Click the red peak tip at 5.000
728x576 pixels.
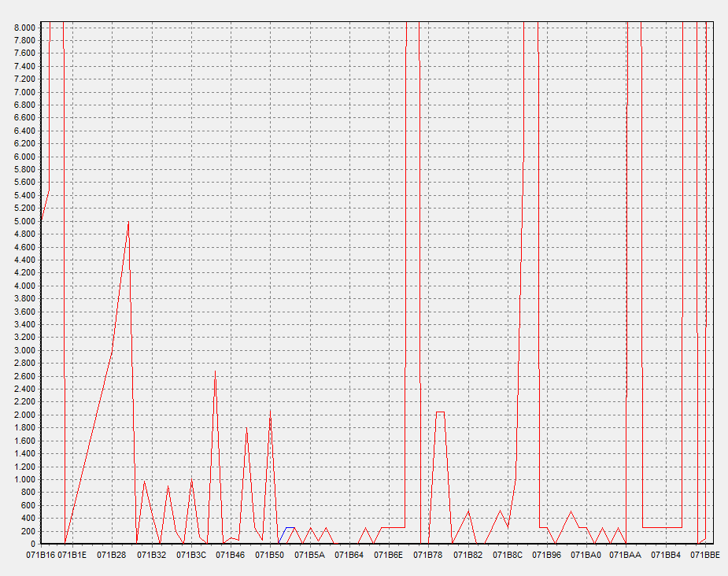click(x=128, y=223)
